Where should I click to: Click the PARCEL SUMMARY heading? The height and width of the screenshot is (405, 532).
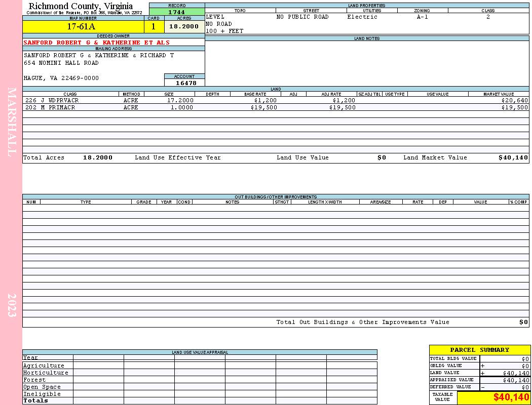[x=479, y=350]
